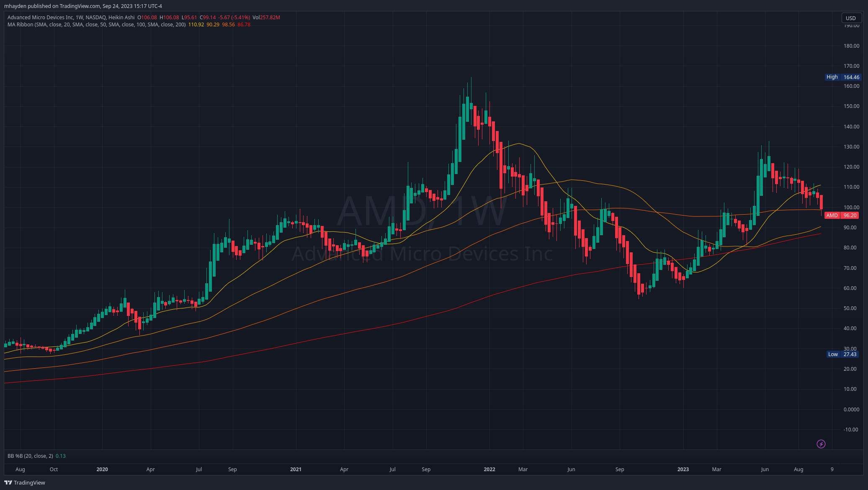Click the 100.00 price axis label
The width and height of the screenshot is (868, 490).
tap(851, 208)
